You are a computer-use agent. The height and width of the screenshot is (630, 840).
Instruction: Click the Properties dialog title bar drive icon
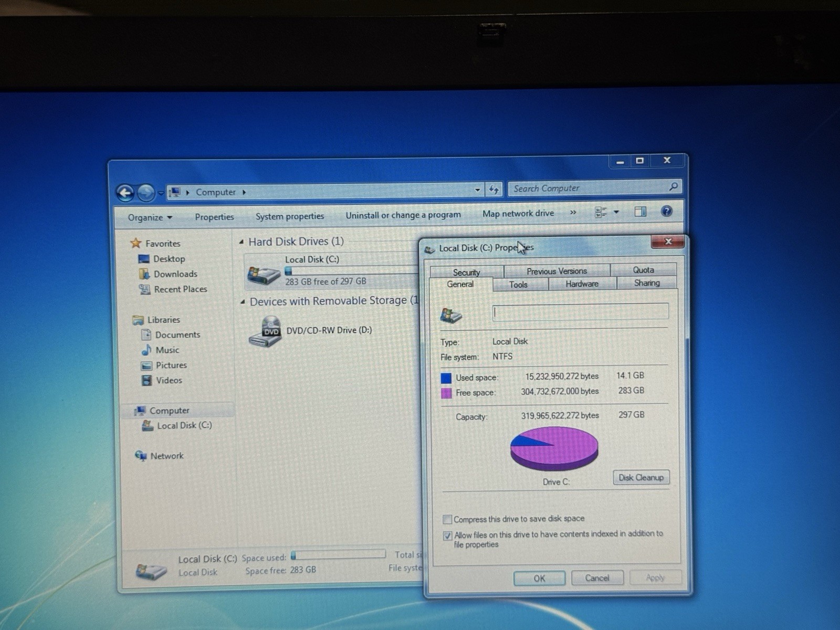point(430,249)
